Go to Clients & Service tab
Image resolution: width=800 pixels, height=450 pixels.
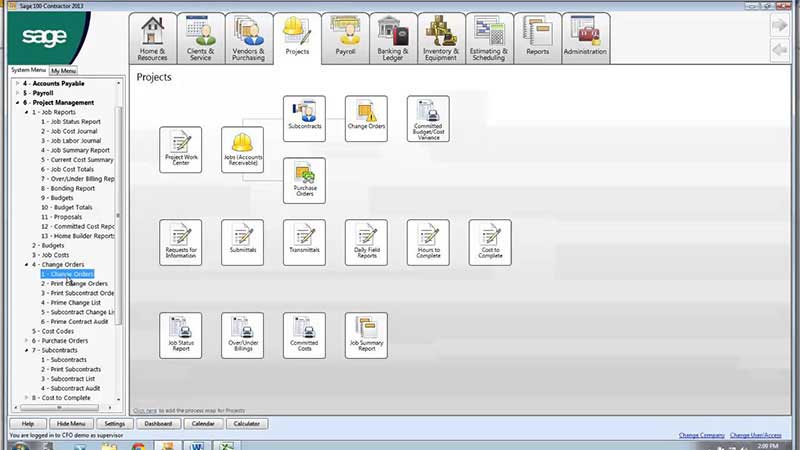tap(201, 38)
